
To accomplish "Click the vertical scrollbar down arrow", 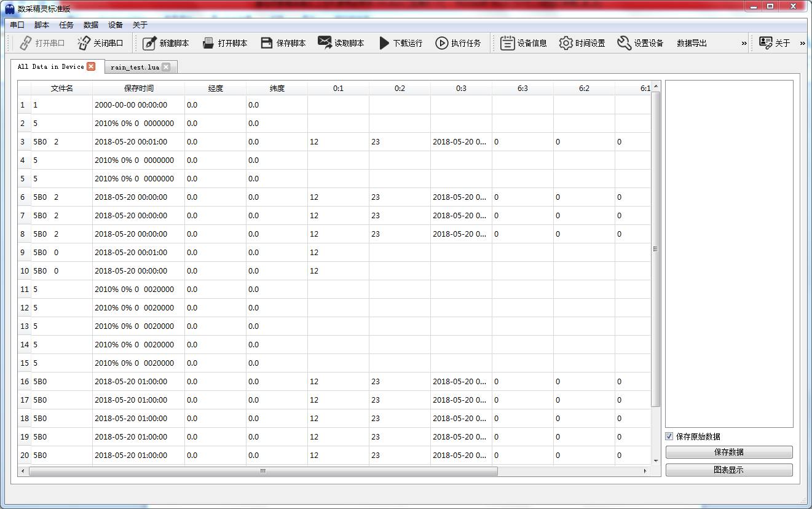I will pyautogui.click(x=655, y=460).
